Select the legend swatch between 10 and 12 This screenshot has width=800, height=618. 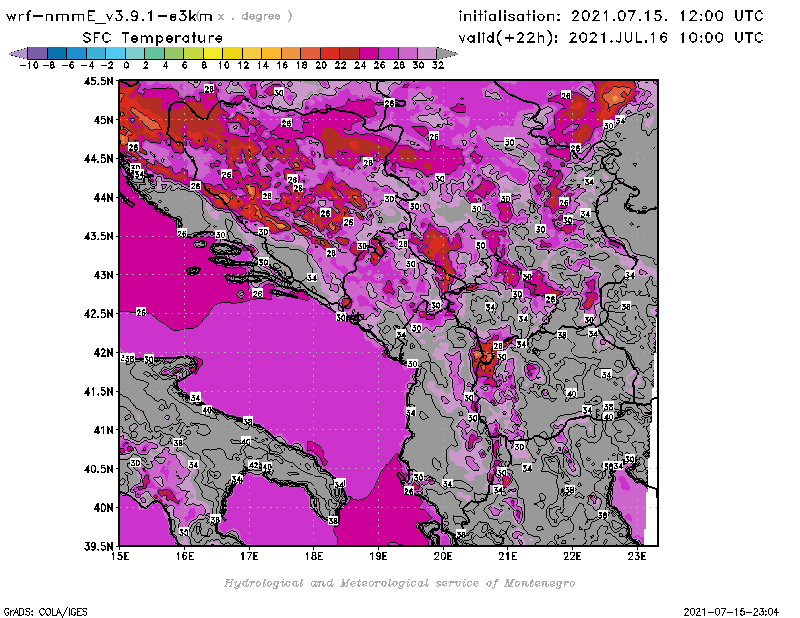(232, 53)
